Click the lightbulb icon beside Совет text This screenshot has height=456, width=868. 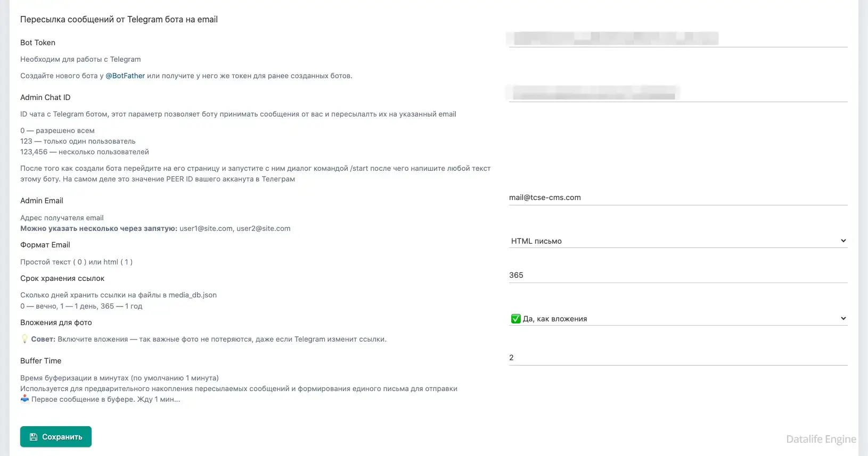[24, 338]
